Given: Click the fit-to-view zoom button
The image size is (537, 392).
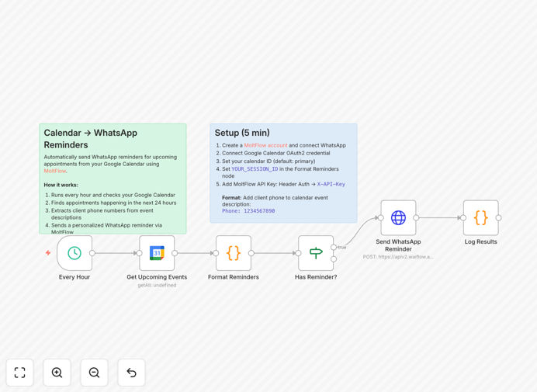Looking at the screenshot, I should coord(20,373).
